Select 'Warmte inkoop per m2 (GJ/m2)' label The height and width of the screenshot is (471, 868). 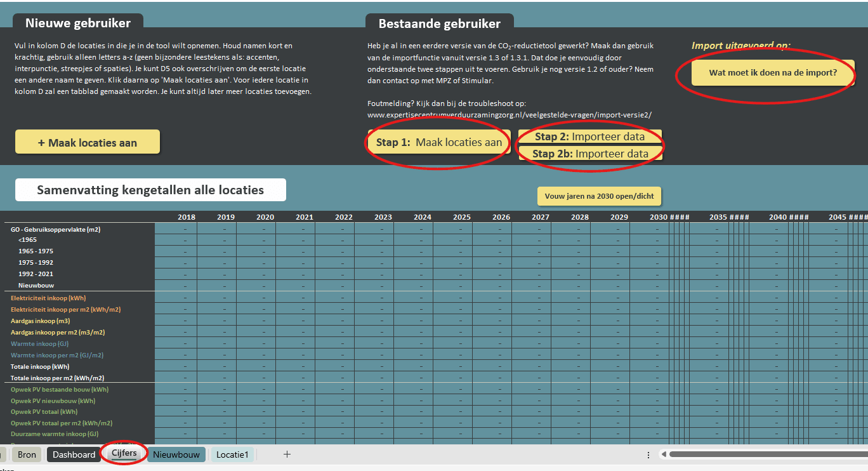coord(57,355)
